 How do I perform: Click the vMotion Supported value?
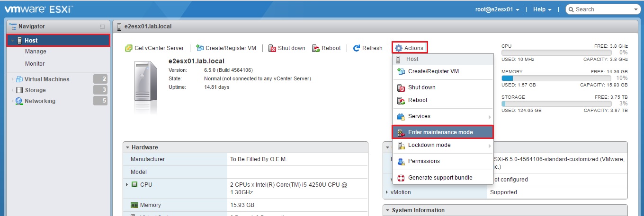(503, 192)
